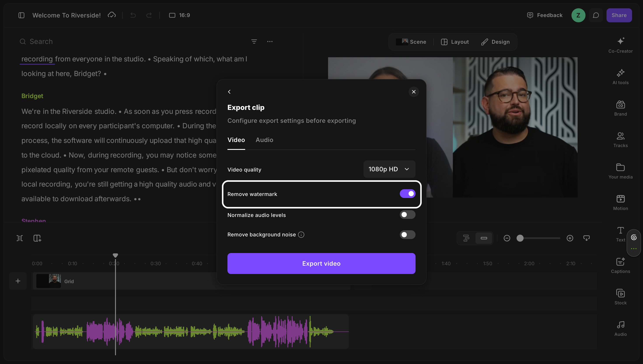Viewport: 643px width, 364px height.
Task: Click the redo arrow icon
Action: (x=149, y=15)
